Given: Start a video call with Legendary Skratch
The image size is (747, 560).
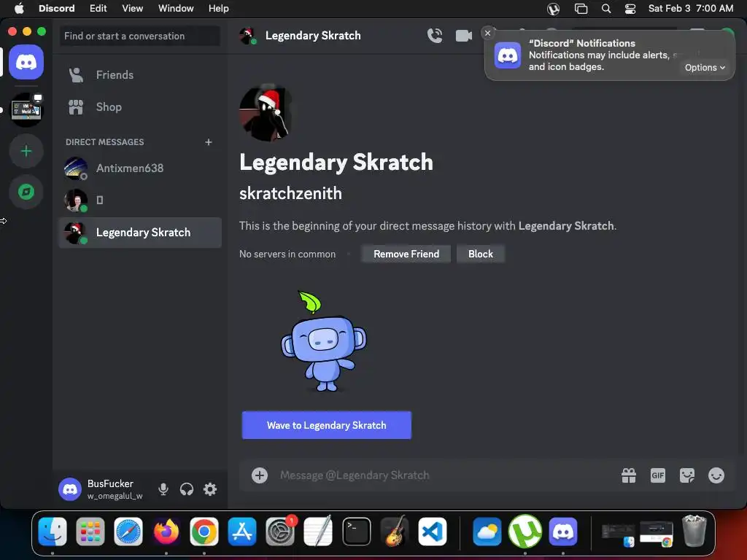Looking at the screenshot, I should coord(463,36).
